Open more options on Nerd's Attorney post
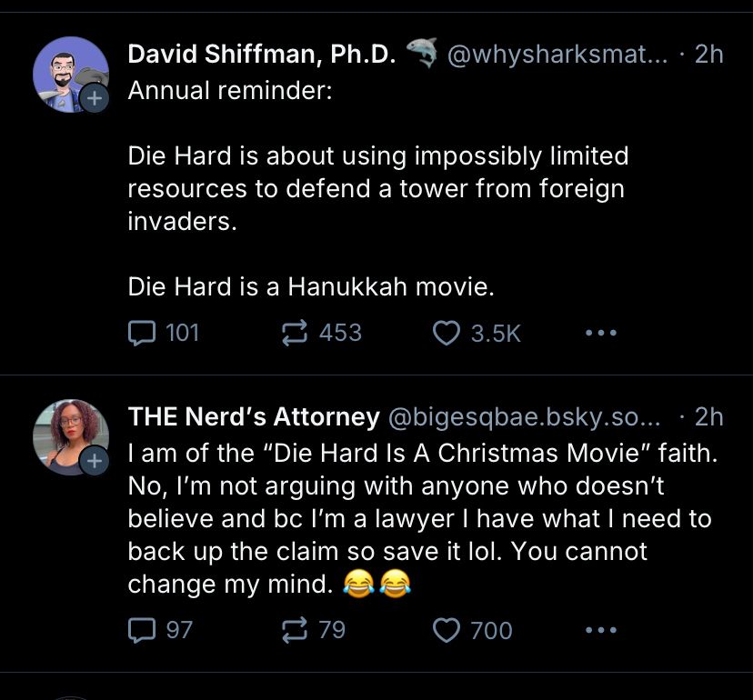 click(x=601, y=630)
